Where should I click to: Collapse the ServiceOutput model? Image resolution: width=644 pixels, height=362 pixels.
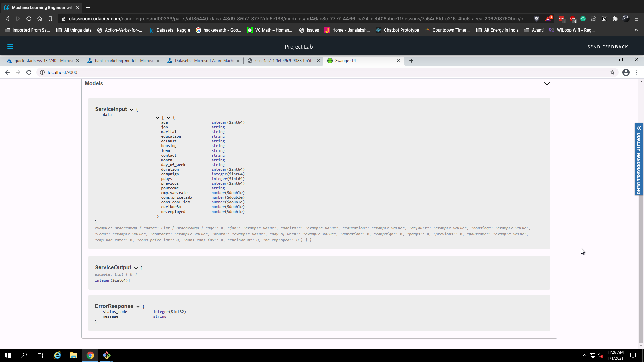pyautogui.click(x=136, y=268)
